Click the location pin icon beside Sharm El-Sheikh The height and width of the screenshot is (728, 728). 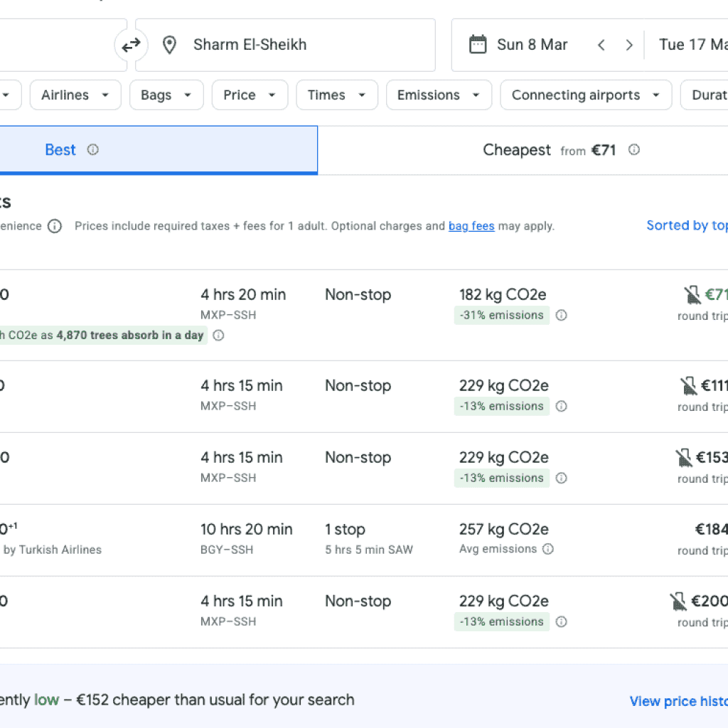tap(169, 45)
